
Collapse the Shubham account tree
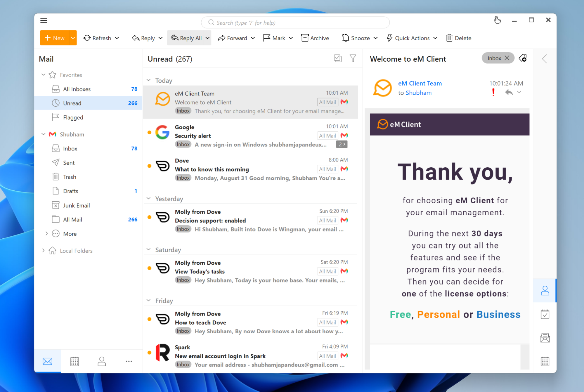tap(43, 134)
